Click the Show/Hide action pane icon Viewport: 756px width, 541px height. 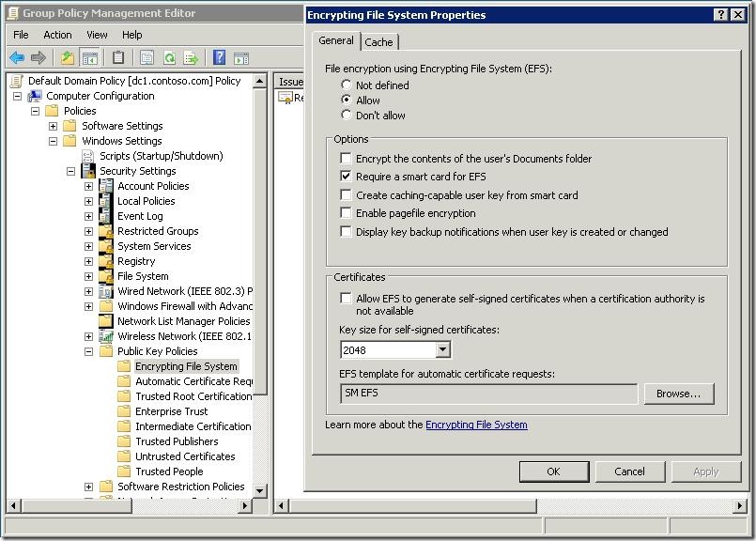(241, 58)
